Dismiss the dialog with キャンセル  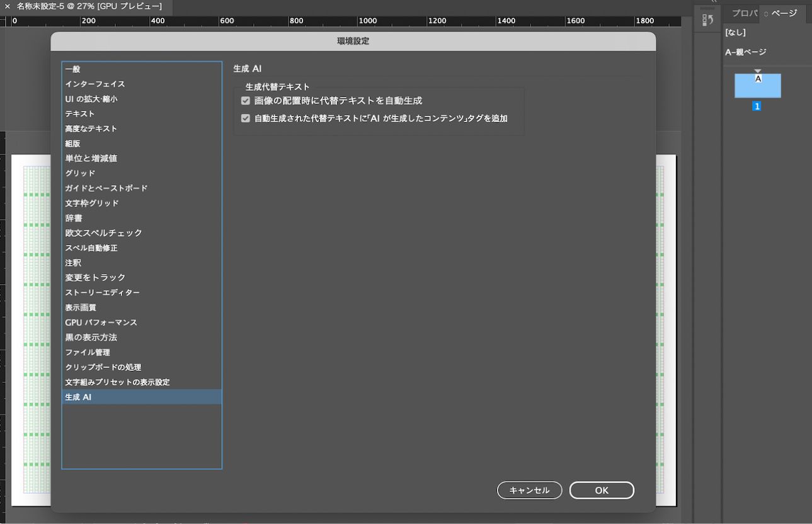pos(529,490)
